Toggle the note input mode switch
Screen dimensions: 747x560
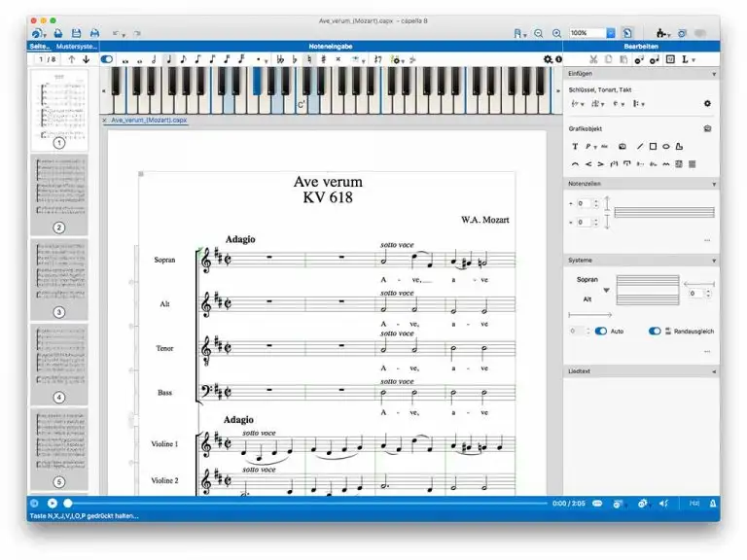tap(107, 59)
